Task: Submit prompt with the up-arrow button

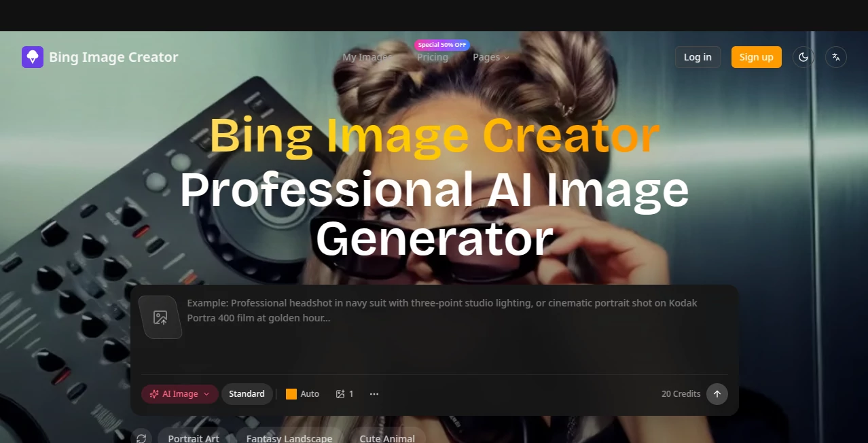Action: (717, 394)
